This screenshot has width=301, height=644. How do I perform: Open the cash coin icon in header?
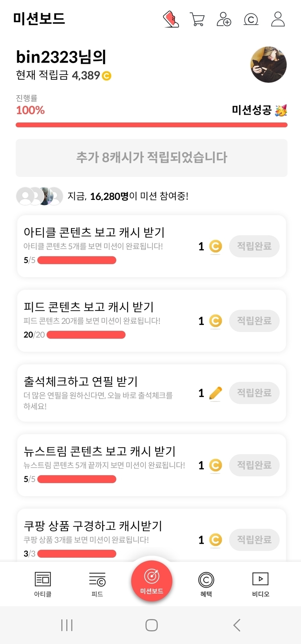[251, 19]
